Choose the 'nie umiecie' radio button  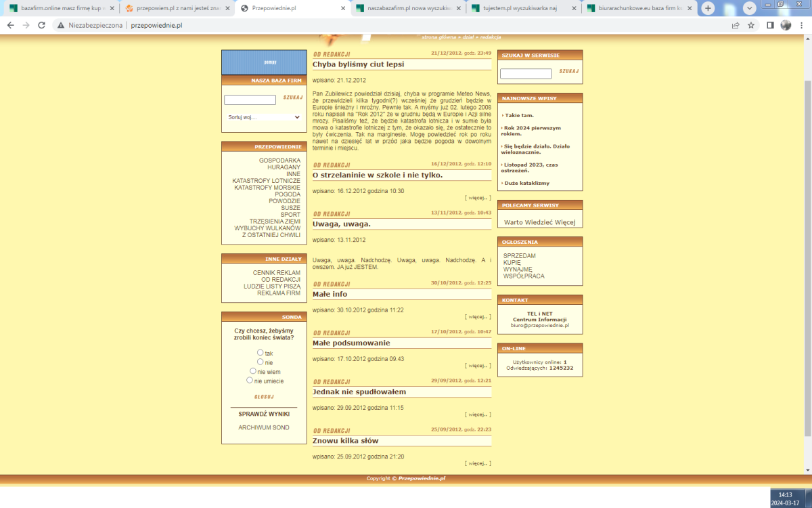click(250, 381)
